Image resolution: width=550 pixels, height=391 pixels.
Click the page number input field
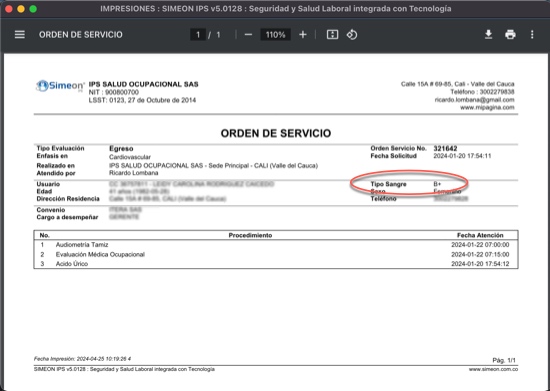(198, 34)
